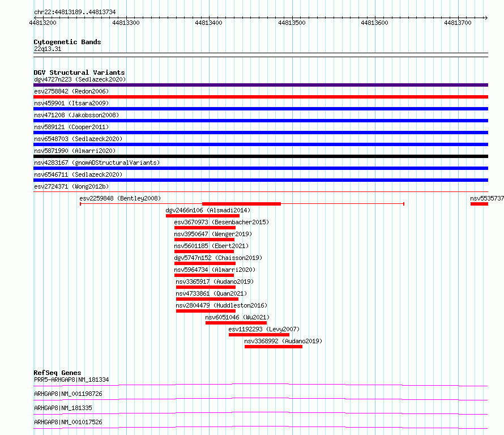Viewport: 504px width, 435px height.
Task: Click the red bar under nsv6051046
Action: point(236,323)
